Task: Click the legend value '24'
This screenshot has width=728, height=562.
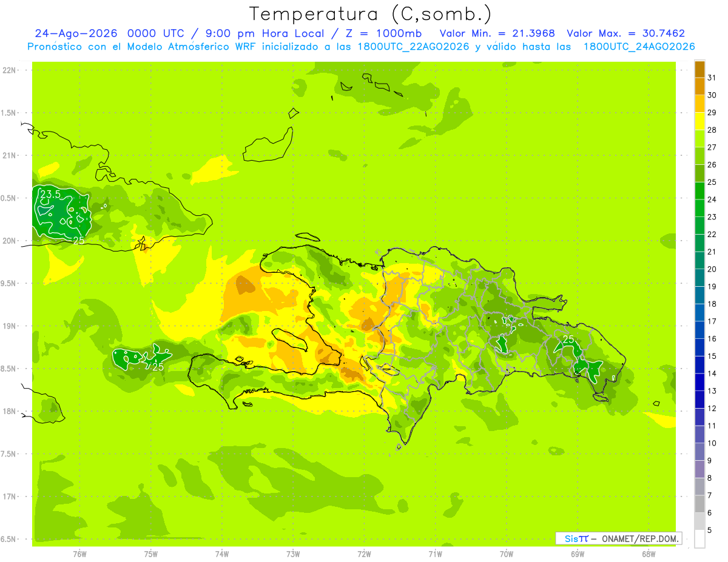Action: click(712, 199)
